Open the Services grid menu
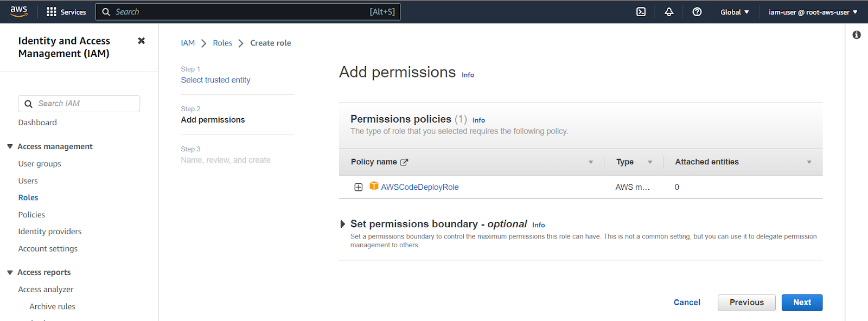Image resolution: width=868 pixels, height=321 pixels. click(66, 12)
